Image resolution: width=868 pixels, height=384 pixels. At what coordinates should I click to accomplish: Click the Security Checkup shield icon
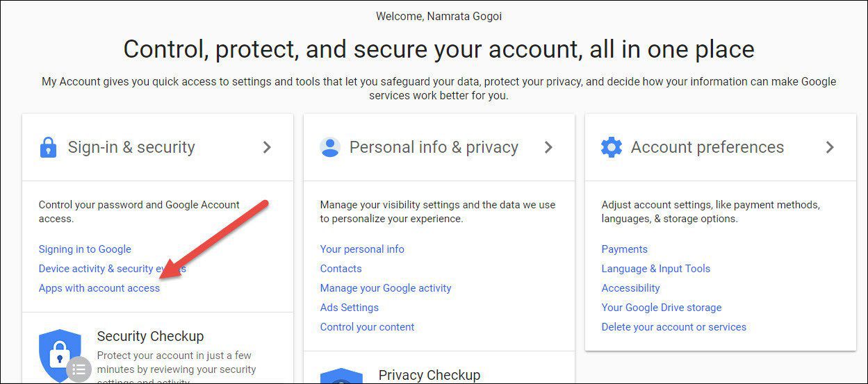click(x=61, y=355)
